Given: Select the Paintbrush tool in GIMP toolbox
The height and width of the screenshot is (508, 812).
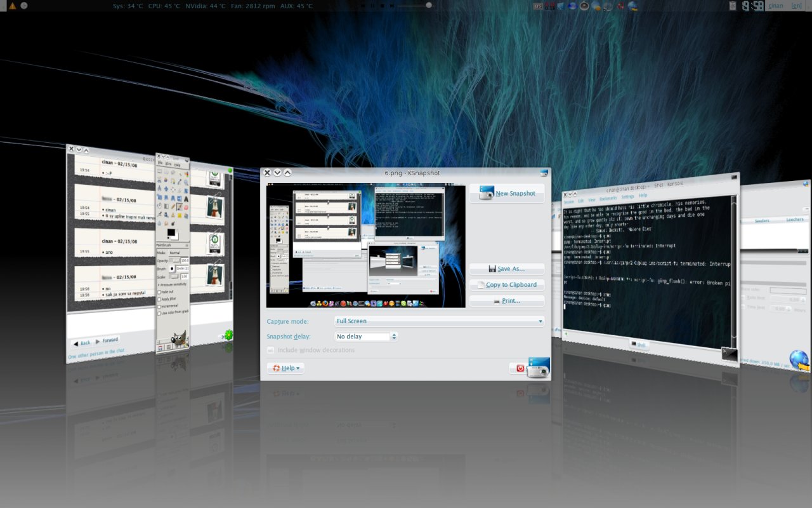Looking at the screenshot, I should click(x=180, y=207).
